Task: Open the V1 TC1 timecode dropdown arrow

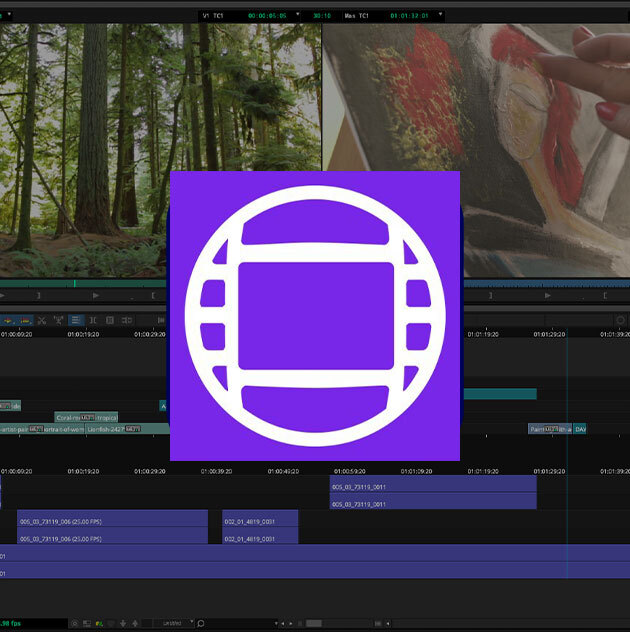Action: coord(298,14)
